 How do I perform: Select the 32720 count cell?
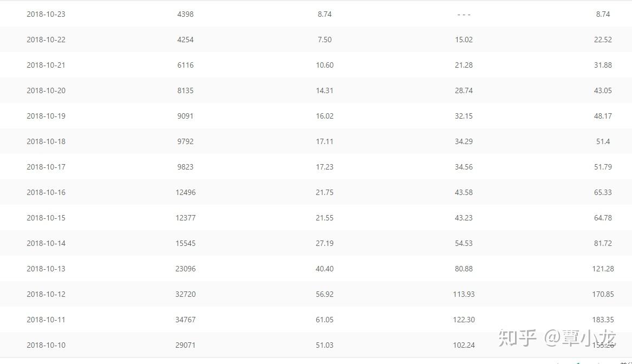tap(185, 294)
